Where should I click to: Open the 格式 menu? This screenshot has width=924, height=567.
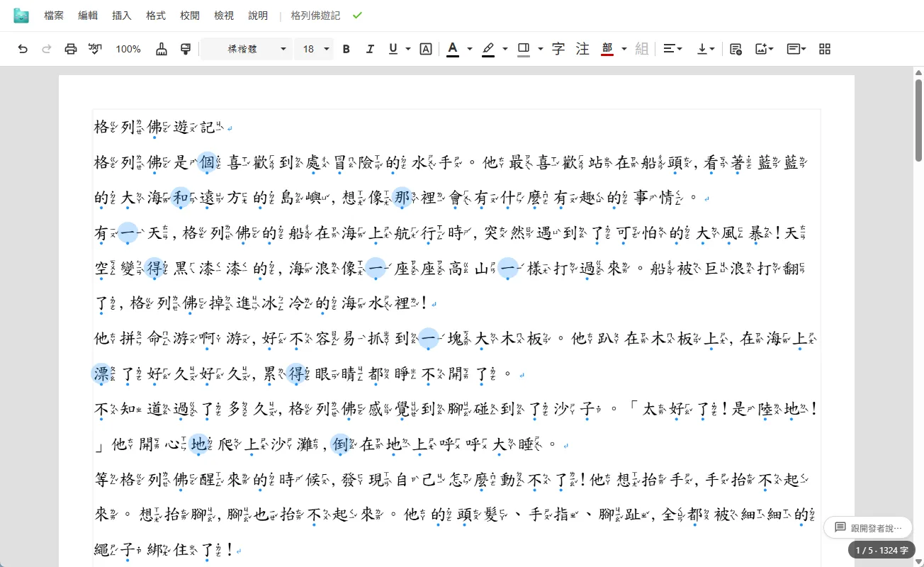[156, 16]
